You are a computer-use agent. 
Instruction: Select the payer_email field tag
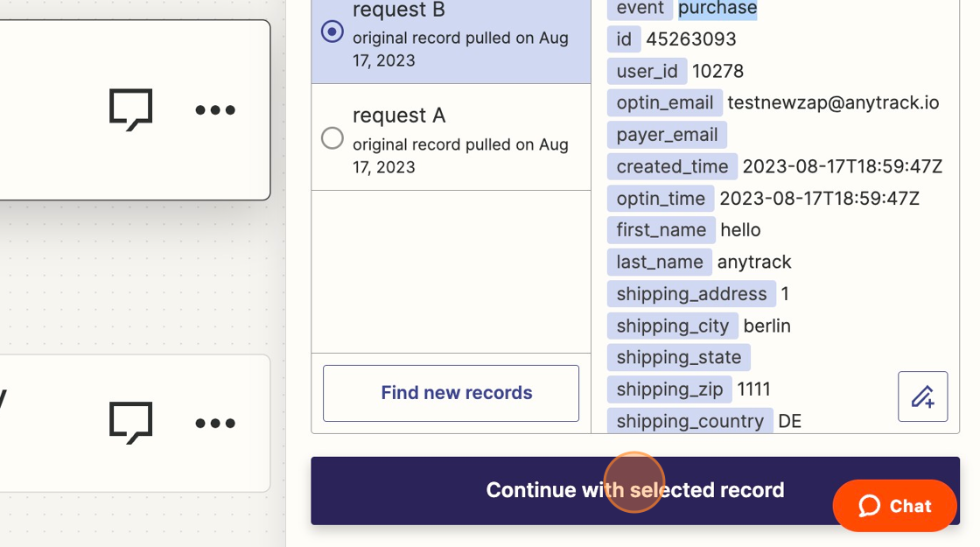(667, 135)
